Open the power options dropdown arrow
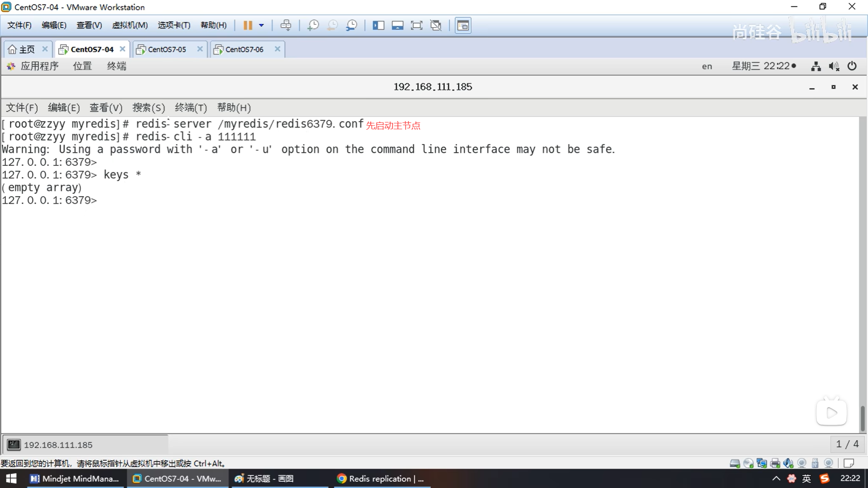The height and width of the screenshot is (488, 868). [x=261, y=25]
